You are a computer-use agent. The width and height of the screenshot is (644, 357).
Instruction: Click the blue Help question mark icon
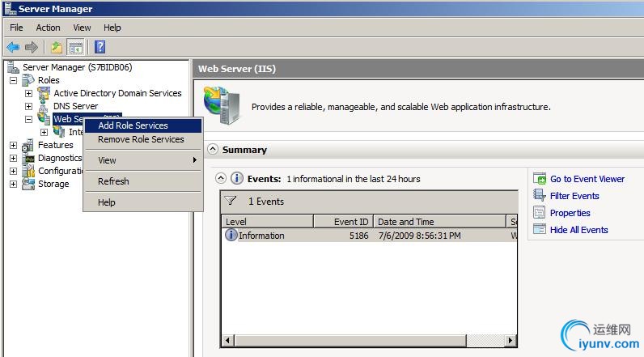pos(100,47)
